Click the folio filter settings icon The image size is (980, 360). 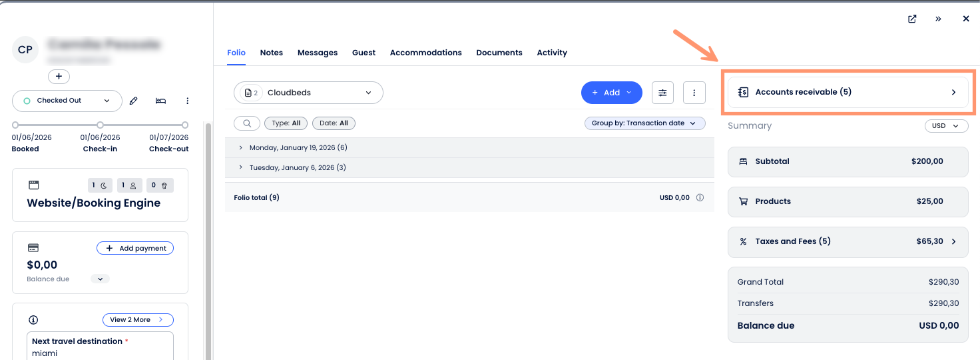(662, 93)
